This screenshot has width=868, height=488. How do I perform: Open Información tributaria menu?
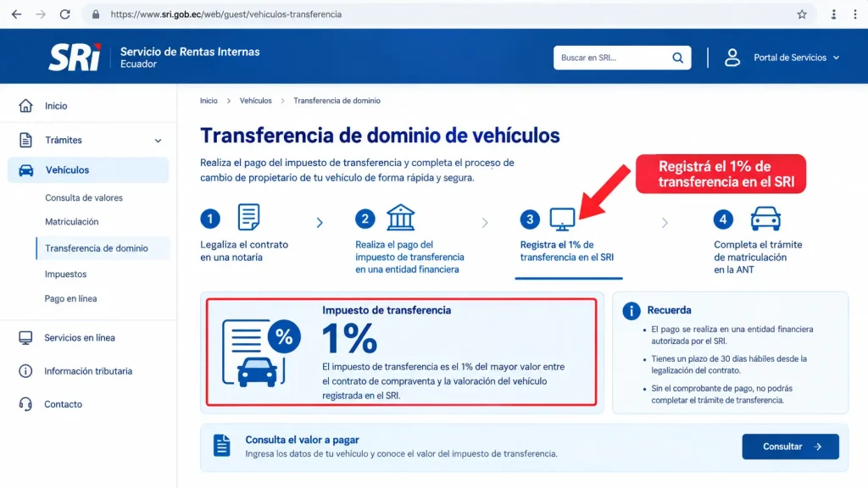point(88,371)
